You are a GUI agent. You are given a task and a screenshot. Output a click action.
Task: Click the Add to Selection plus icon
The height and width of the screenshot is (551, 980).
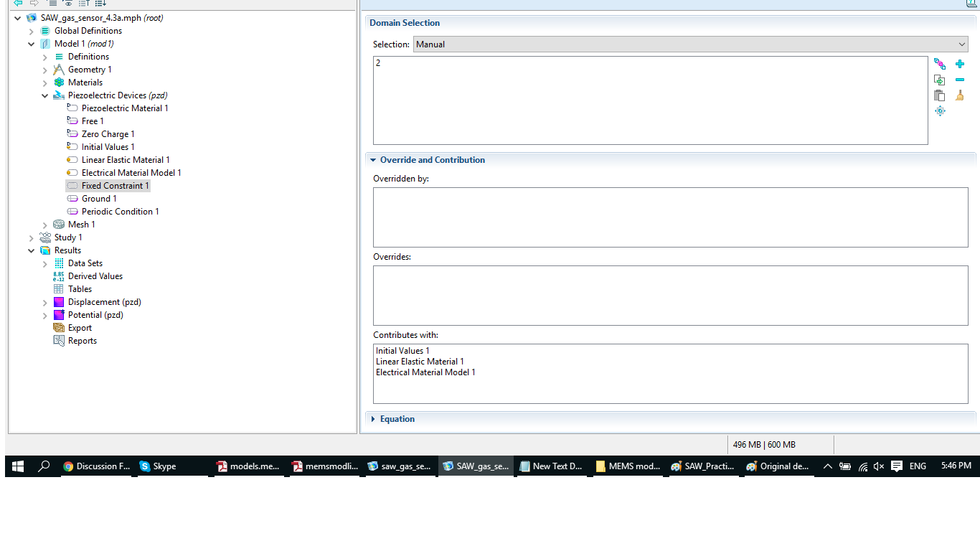(960, 64)
